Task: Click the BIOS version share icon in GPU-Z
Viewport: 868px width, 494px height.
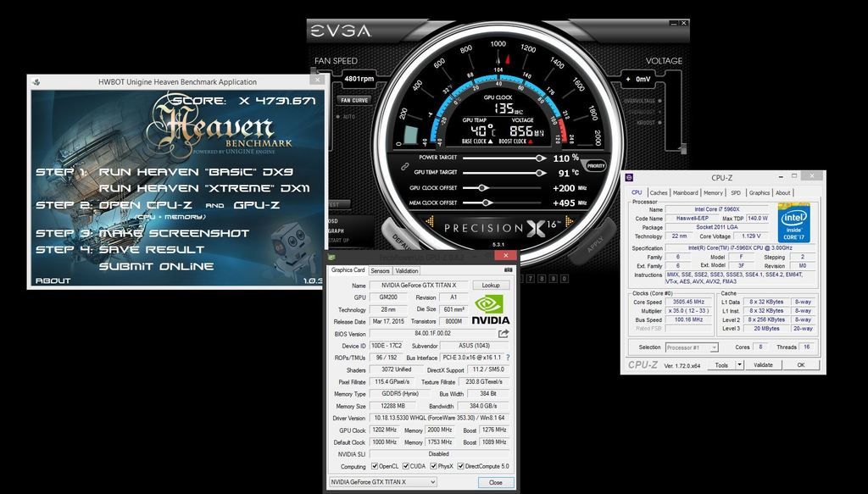Action: (x=504, y=334)
